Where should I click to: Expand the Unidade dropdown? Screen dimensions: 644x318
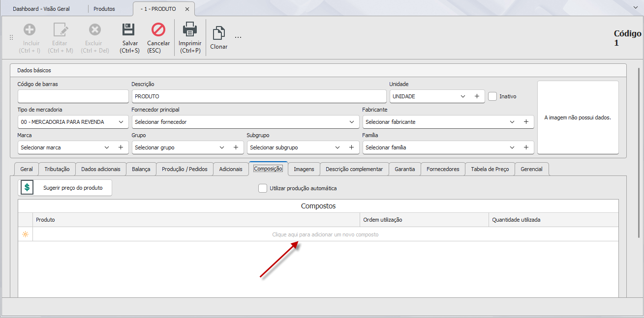pyautogui.click(x=463, y=96)
